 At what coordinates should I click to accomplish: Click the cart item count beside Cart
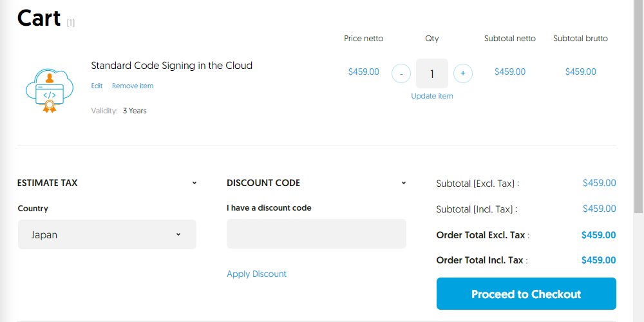70,23
